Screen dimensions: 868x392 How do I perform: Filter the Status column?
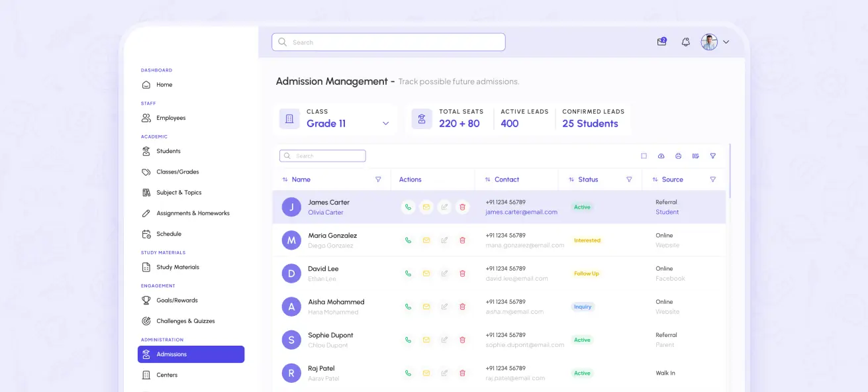(x=629, y=179)
